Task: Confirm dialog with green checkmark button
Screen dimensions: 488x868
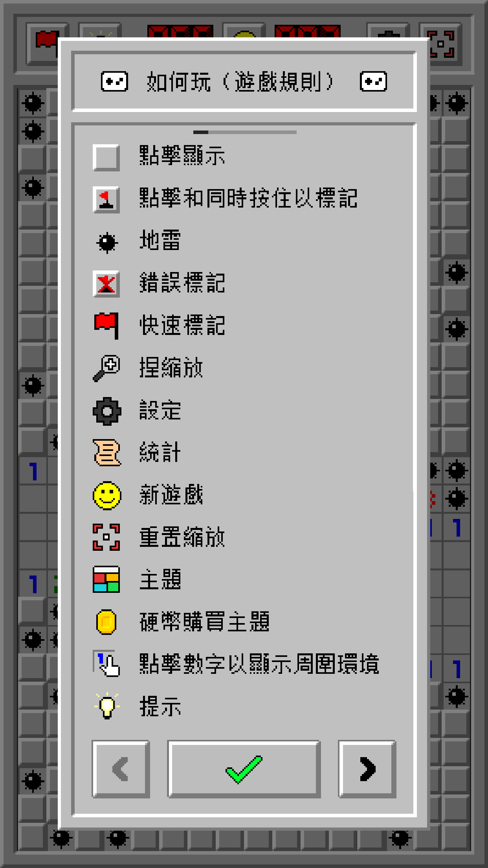Action: [244, 769]
